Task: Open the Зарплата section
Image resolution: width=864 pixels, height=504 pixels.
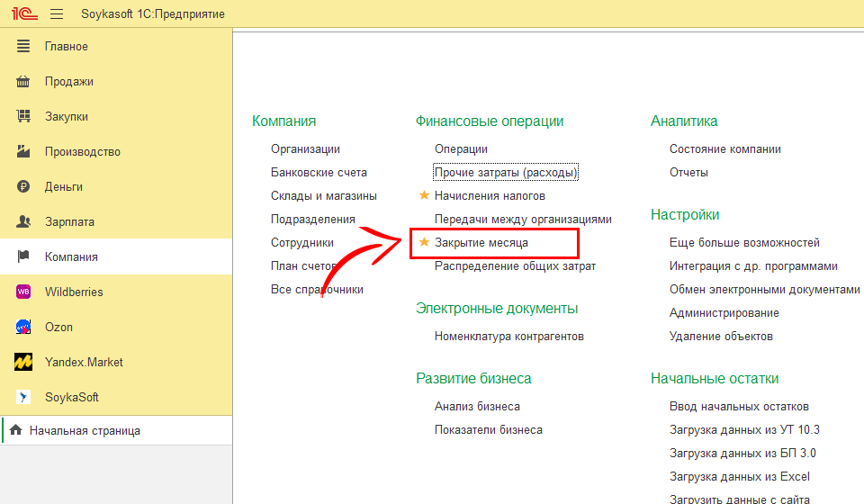Action: 69,222
